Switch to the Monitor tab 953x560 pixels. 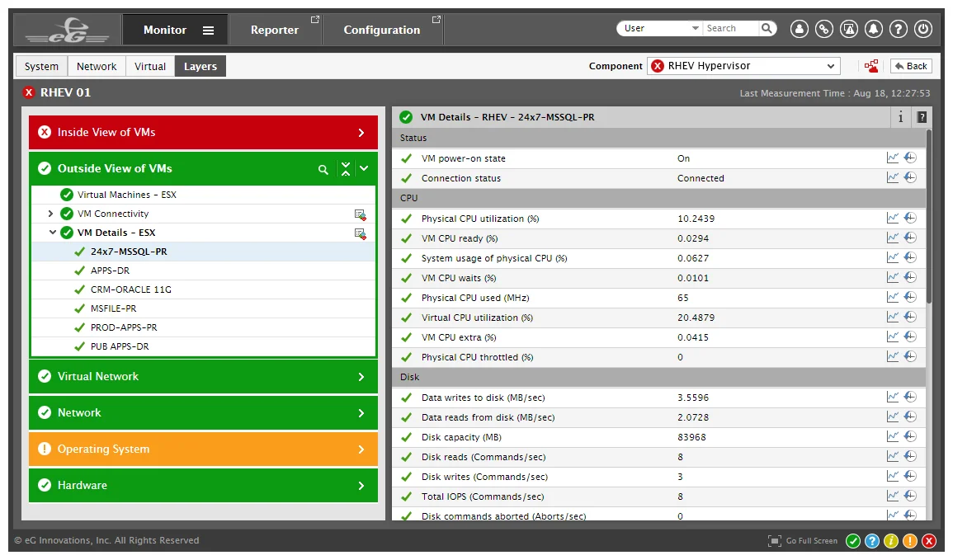(x=175, y=30)
